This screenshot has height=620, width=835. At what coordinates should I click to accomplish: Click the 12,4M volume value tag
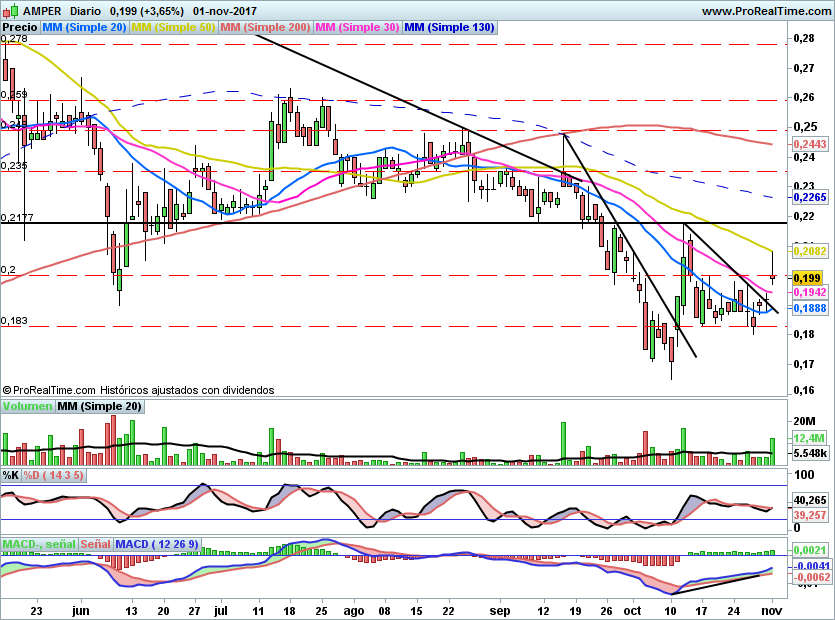[807, 439]
